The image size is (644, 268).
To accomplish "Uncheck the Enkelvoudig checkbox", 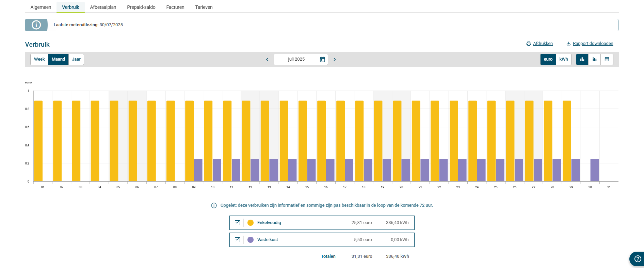I will pyautogui.click(x=238, y=223).
